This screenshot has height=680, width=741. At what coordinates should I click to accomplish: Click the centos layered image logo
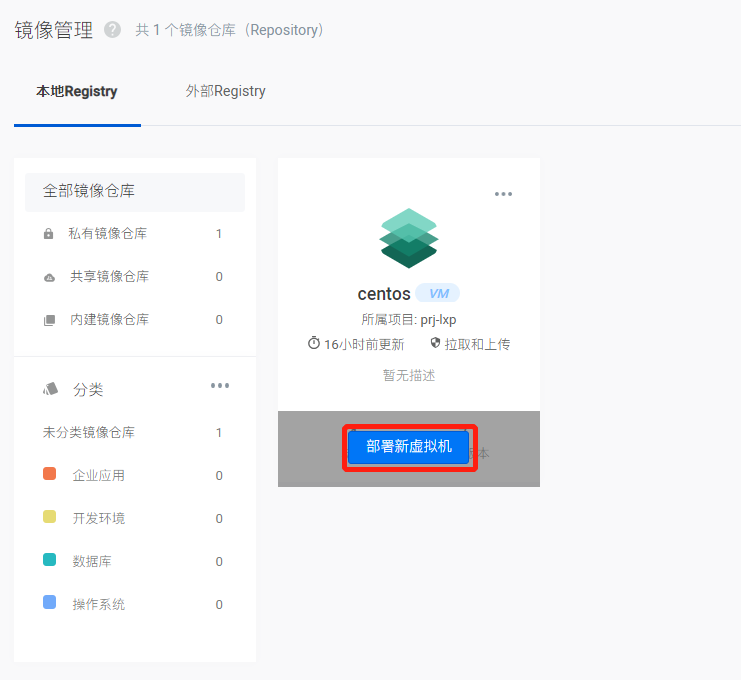tap(408, 238)
